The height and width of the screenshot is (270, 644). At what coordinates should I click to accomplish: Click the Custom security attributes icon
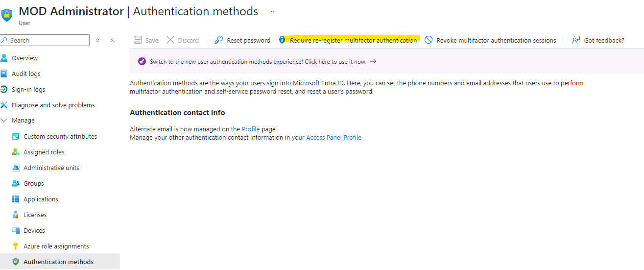[x=15, y=136]
